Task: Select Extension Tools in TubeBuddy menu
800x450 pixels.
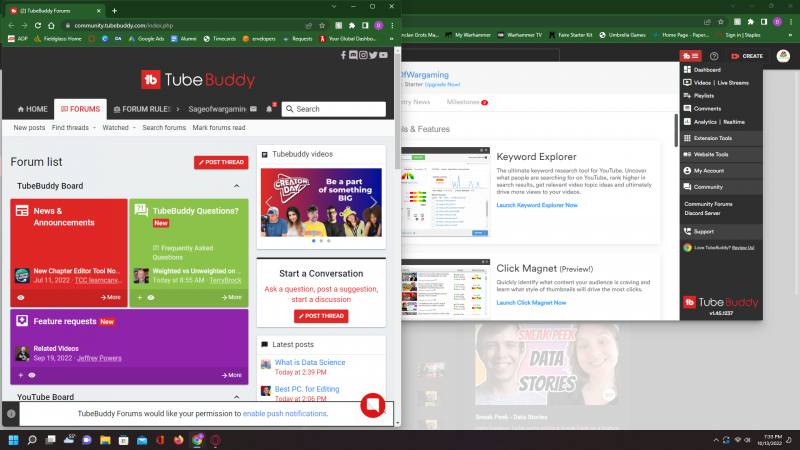Action: (x=712, y=138)
